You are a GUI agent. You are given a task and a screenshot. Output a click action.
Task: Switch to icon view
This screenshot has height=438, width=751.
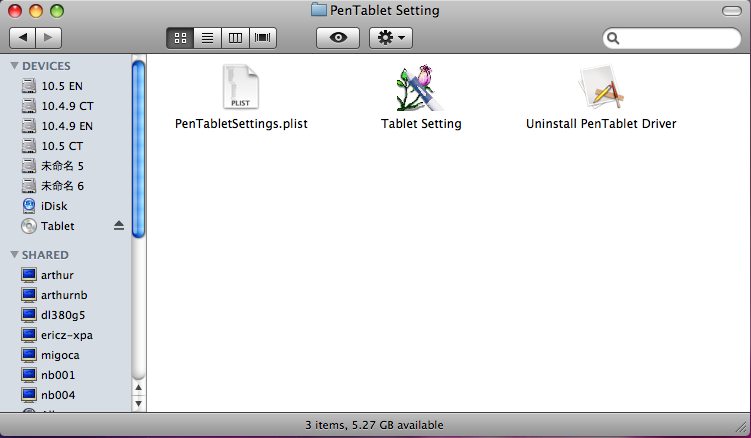click(x=180, y=38)
